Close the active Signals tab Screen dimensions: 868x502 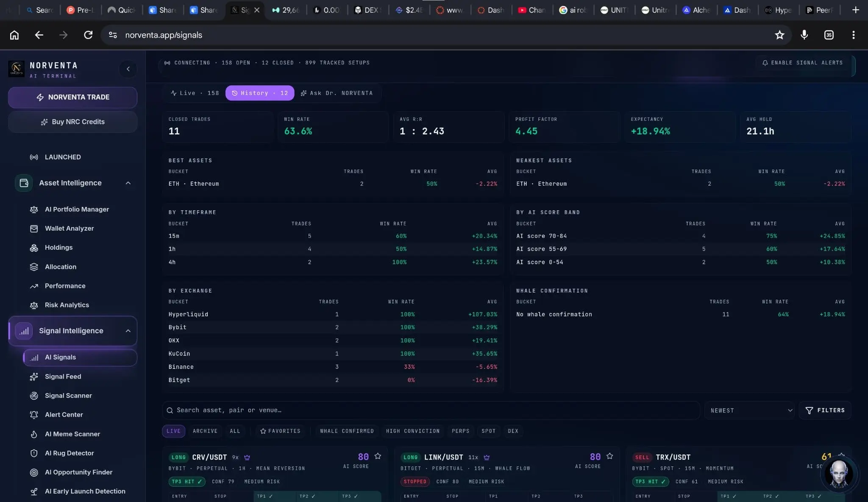[x=257, y=10]
